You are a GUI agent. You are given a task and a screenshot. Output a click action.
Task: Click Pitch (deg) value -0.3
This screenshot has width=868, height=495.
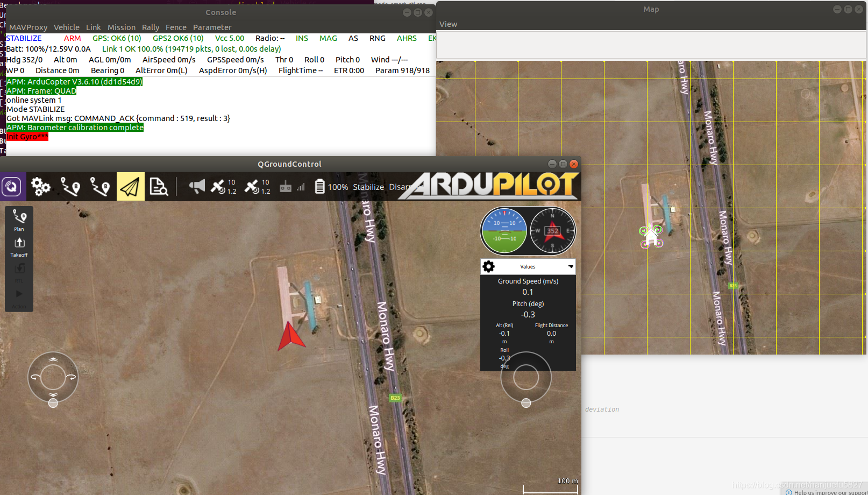(x=528, y=314)
